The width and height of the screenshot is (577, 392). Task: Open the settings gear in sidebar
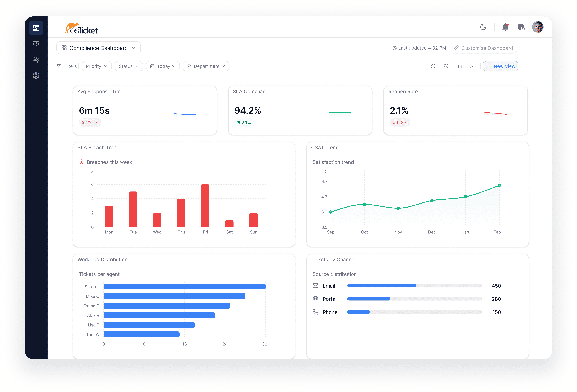36,76
